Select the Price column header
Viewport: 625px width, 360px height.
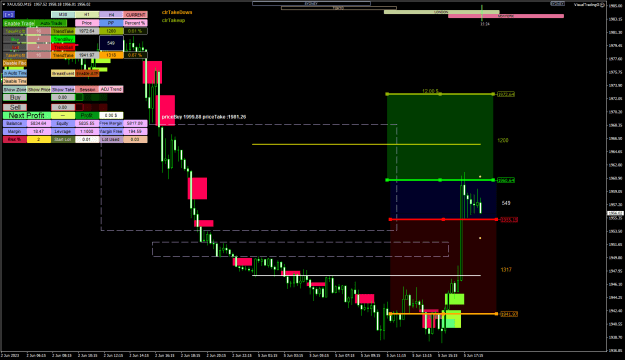click(x=86, y=23)
